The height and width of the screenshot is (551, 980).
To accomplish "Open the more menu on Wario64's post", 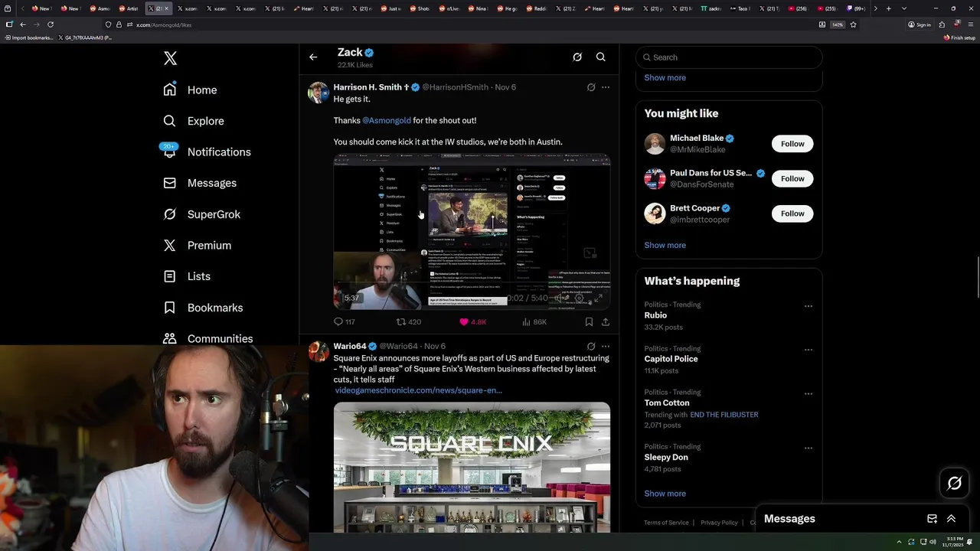I will pyautogui.click(x=606, y=346).
